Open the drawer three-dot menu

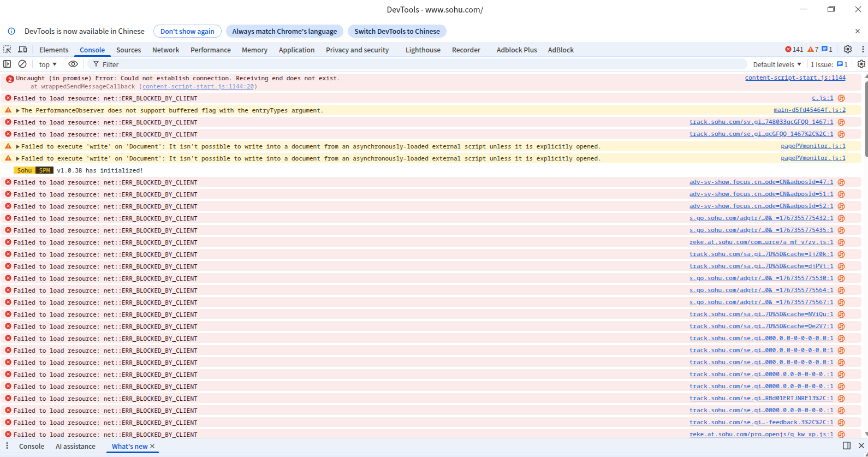pyautogui.click(x=7, y=446)
